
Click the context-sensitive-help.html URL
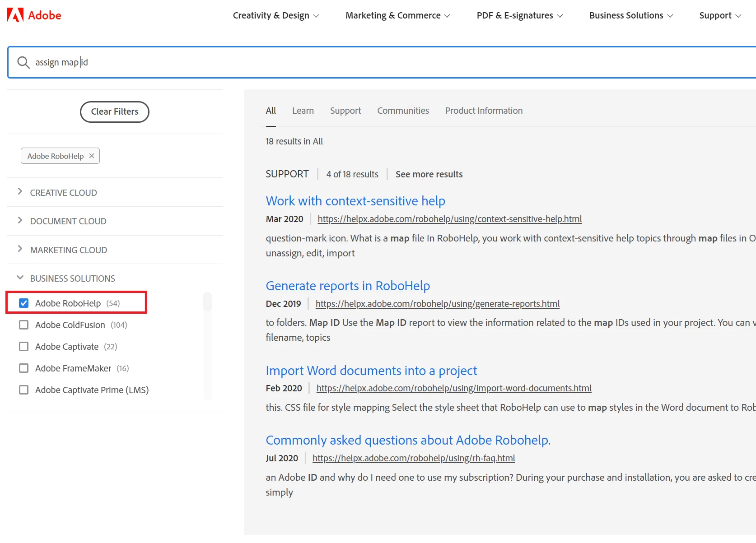(450, 219)
